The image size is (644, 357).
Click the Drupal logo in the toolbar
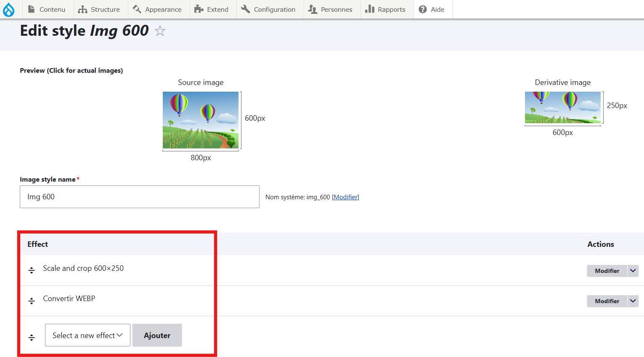pyautogui.click(x=9, y=9)
